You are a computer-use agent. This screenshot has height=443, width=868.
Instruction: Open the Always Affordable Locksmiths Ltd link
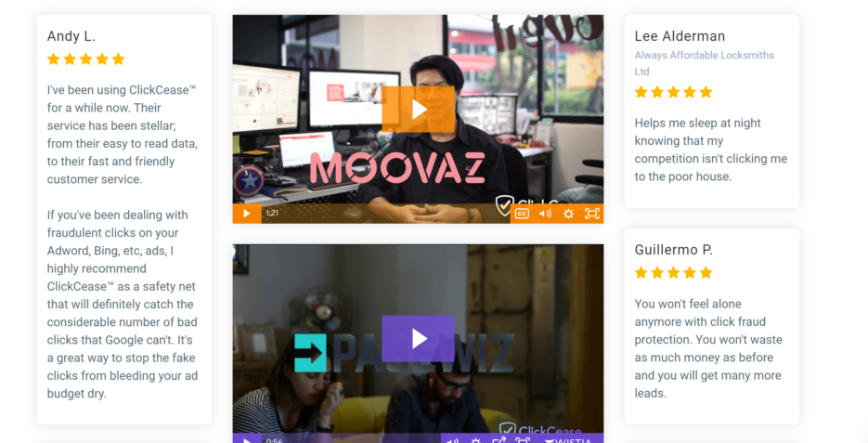[704, 63]
